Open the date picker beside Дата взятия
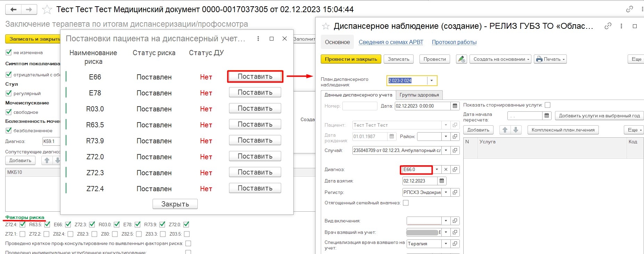 coord(442,181)
